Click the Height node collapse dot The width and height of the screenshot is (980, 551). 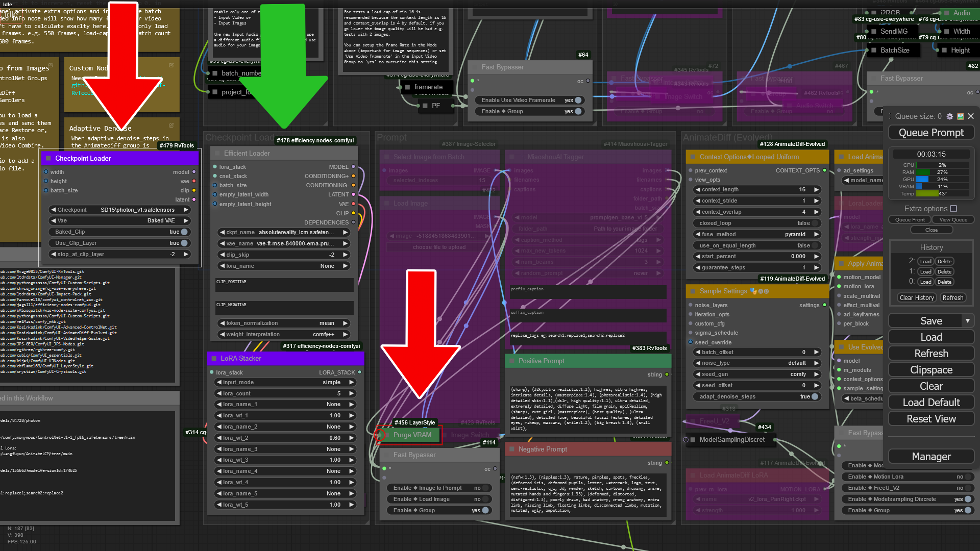point(944,51)
